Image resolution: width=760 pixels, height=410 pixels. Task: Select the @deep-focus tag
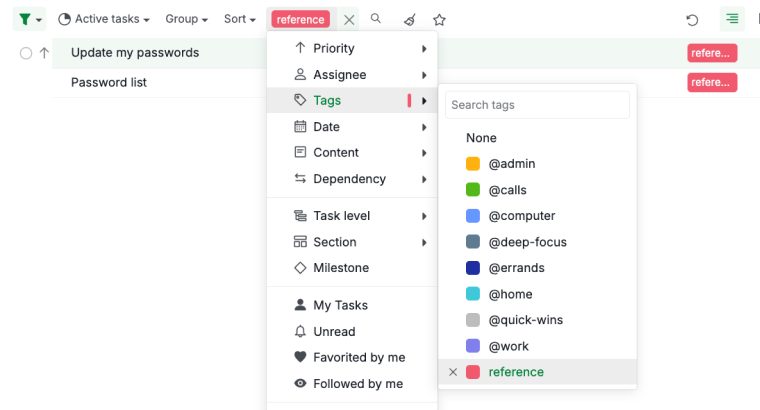click(x=538, y=242)
